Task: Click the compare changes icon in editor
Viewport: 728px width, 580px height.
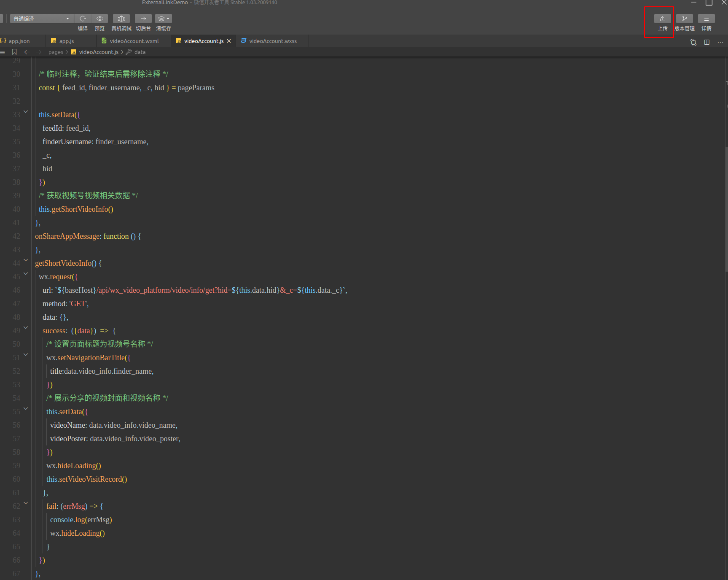Action: tap(693, 42)
